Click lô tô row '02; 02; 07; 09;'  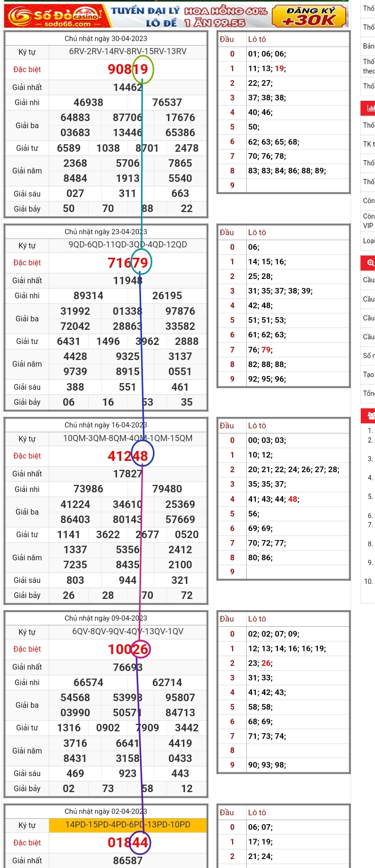pyautogui.click(x=274, y=634)
